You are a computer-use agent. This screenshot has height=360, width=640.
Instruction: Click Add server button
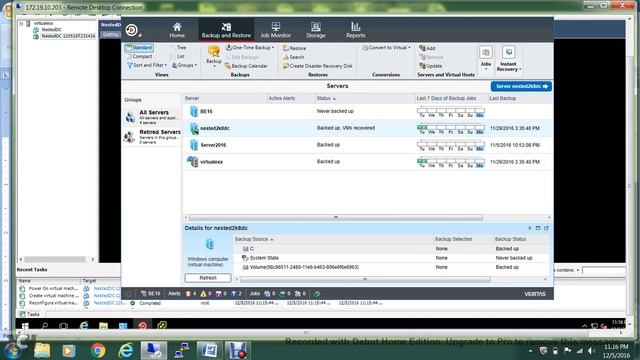pyautogui.click(x=427, y=48)
